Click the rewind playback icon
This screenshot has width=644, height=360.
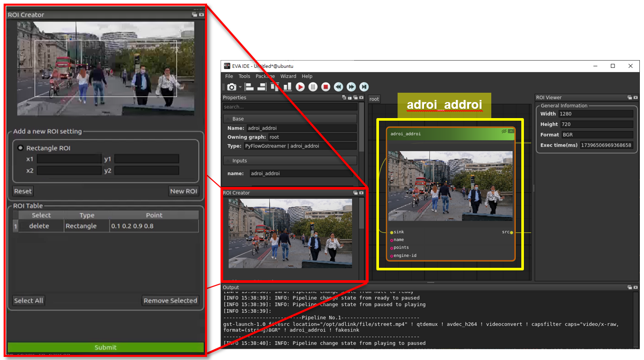339,87
